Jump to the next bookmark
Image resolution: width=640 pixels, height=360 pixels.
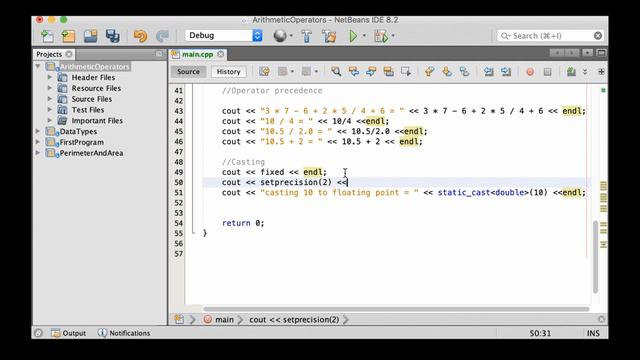(447, 72)
